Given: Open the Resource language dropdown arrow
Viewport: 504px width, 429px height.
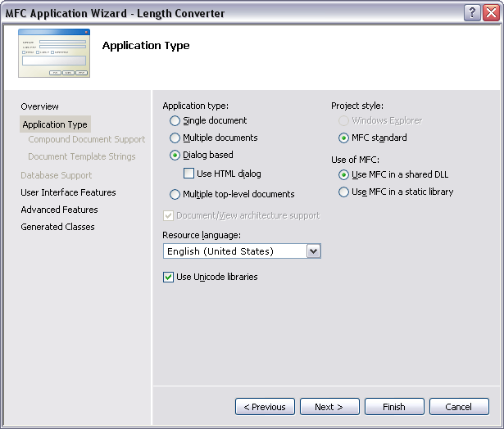Looking at the screenshot, I should tap(313, 251).
